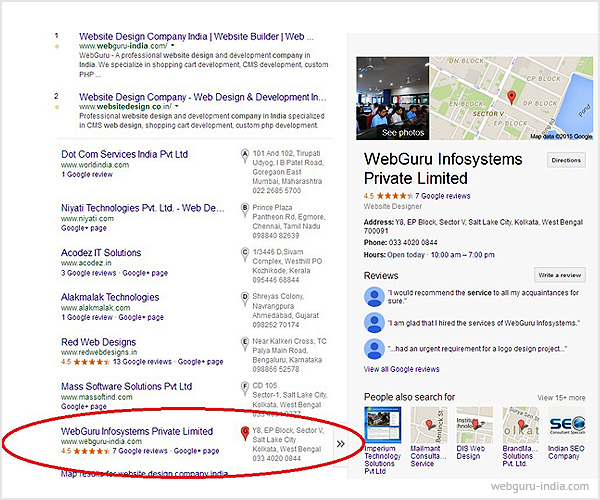The height and width of the screenshot is (500, 600).
Task: Click '1 Google review' under Alakmalak Technologies
Action: click(x=87, y=317)
